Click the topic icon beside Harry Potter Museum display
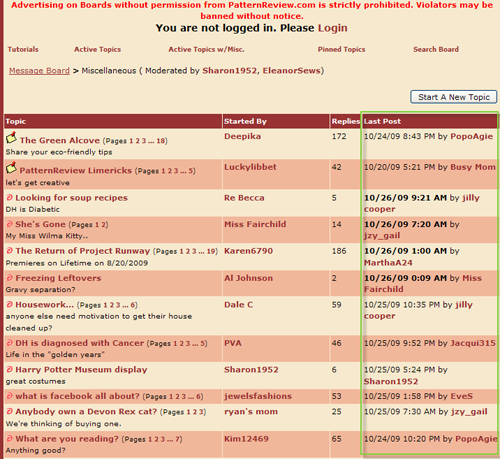Viewport: 500px width, 459px height. 10,369
